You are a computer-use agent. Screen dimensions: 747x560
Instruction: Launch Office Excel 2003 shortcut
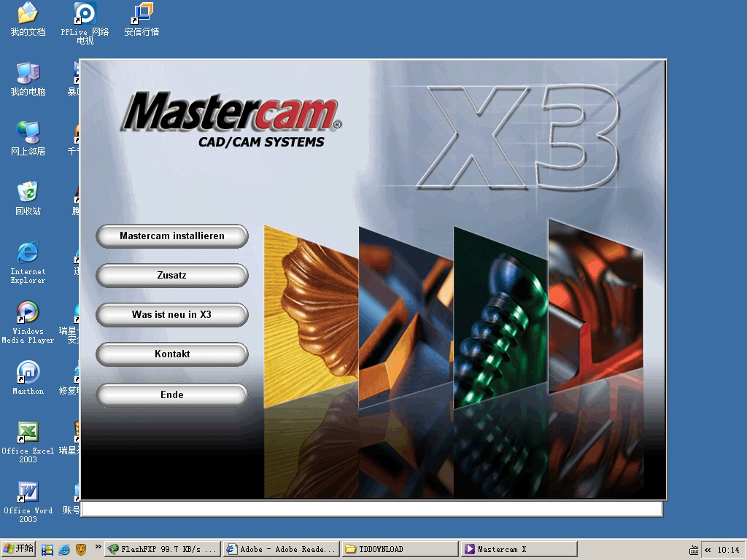[x=28, y=442]
